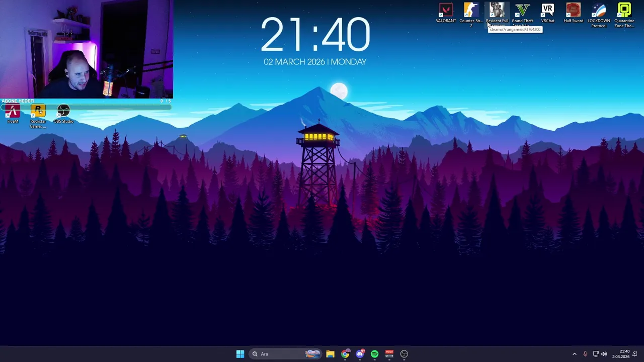Open the Grand Theft Auto V shortcut

tap(522, 15)
